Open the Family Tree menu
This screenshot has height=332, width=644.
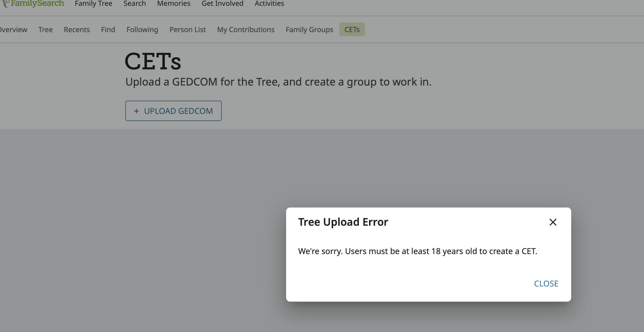pyautogui.click(x=94, y=4)
